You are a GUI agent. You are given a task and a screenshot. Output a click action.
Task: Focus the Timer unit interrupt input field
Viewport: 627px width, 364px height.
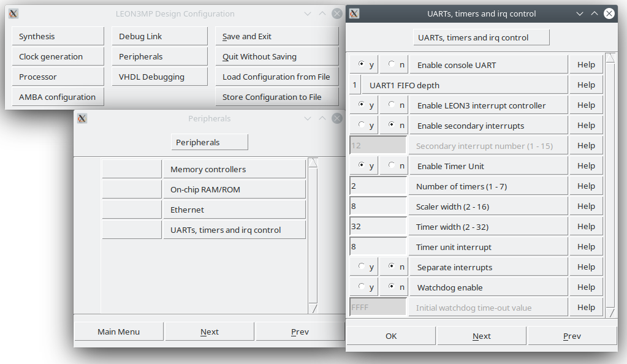click(378, 247)
